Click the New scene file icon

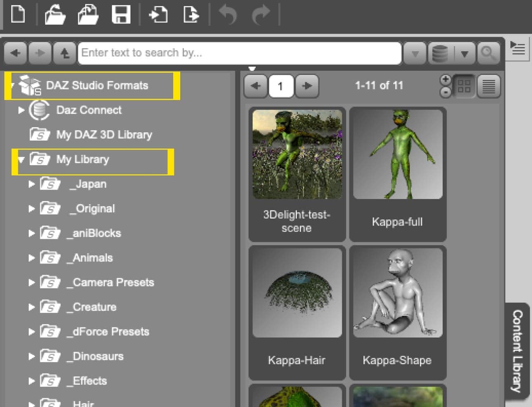(18, 14)
